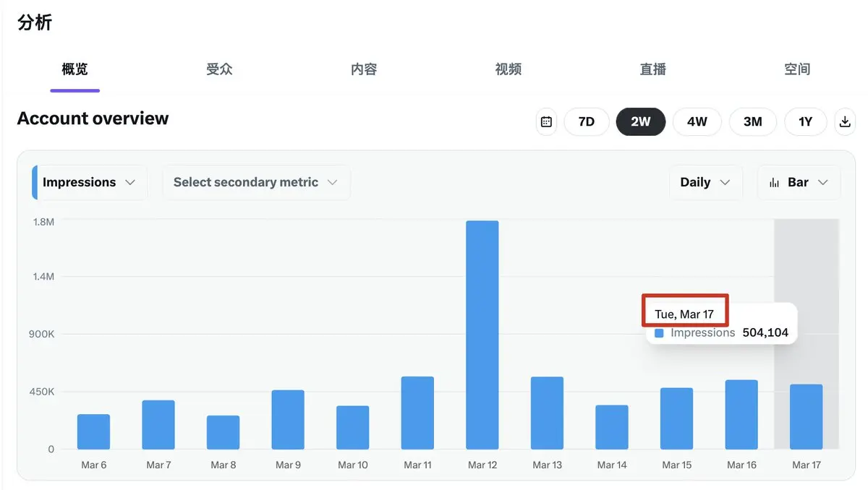Click the Tue, Mar 17 tooltip date

(684, 314)
